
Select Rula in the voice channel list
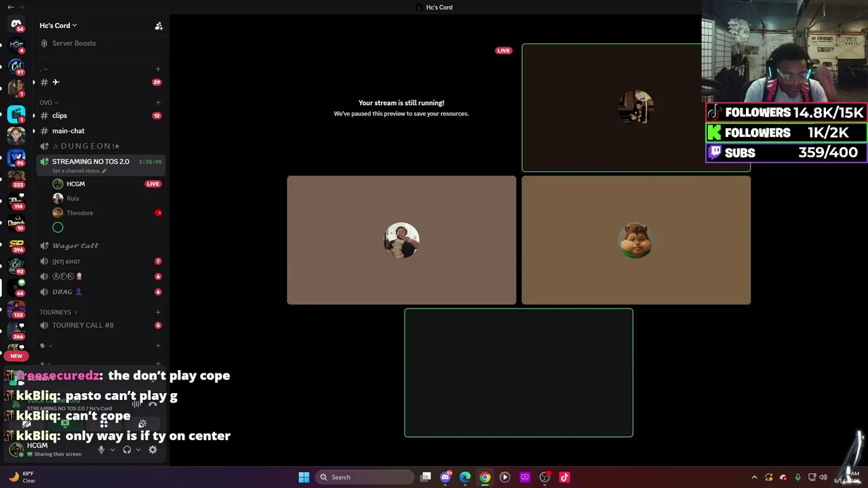coord(108,198)
